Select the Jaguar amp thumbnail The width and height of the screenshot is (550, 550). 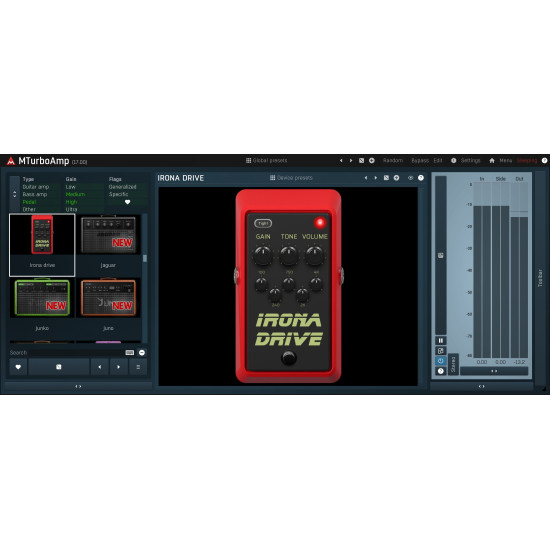point(108,245)
